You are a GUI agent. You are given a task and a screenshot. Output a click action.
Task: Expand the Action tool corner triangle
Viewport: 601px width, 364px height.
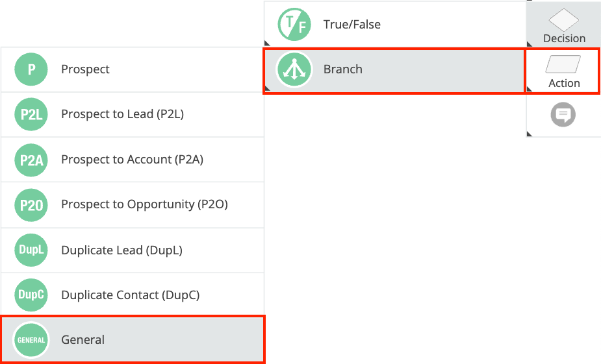[x=530, y=88]
